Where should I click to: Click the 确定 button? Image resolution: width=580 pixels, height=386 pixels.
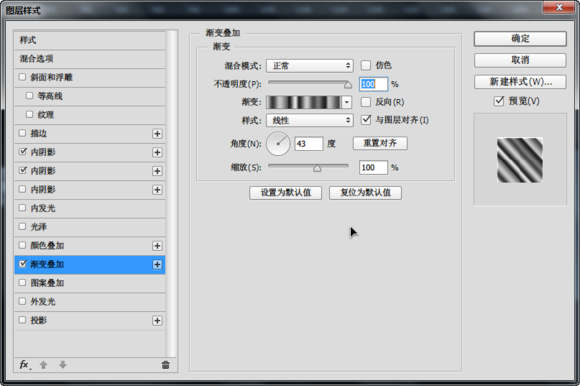(x=520, y=39)
